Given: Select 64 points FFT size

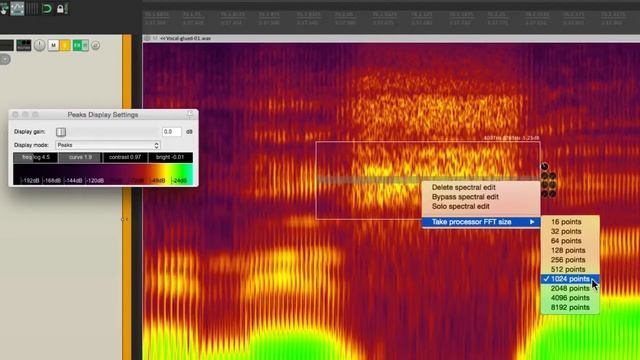Looking at the screenshot, I should coord(570,241).
